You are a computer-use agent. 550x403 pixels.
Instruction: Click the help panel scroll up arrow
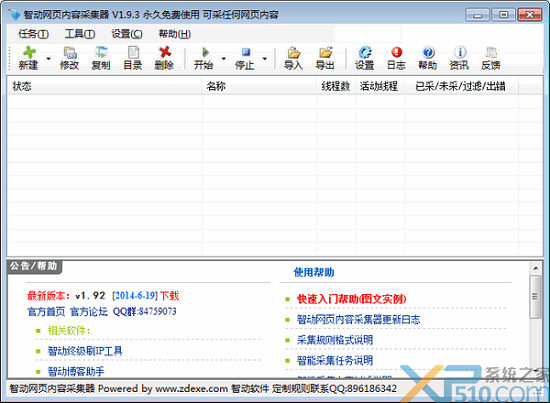pyautogui.click(x=536, y=268)
